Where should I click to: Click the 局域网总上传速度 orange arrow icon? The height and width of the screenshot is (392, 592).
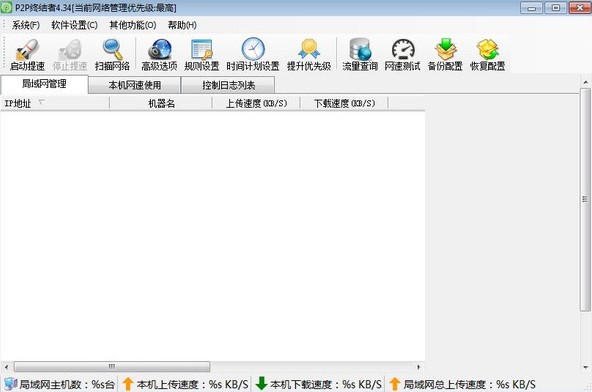(x=395, y=384)
